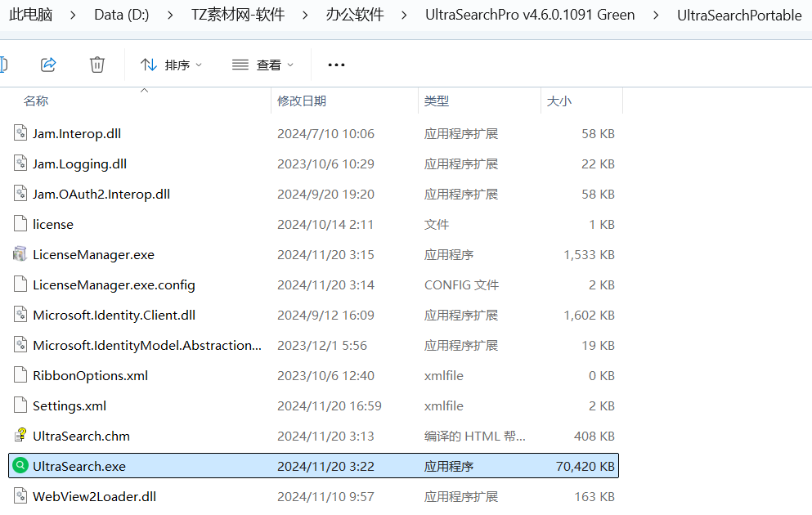Screen dimensions: 812x515
Task: Click the 408 KB size value
Action: [594, 436]
